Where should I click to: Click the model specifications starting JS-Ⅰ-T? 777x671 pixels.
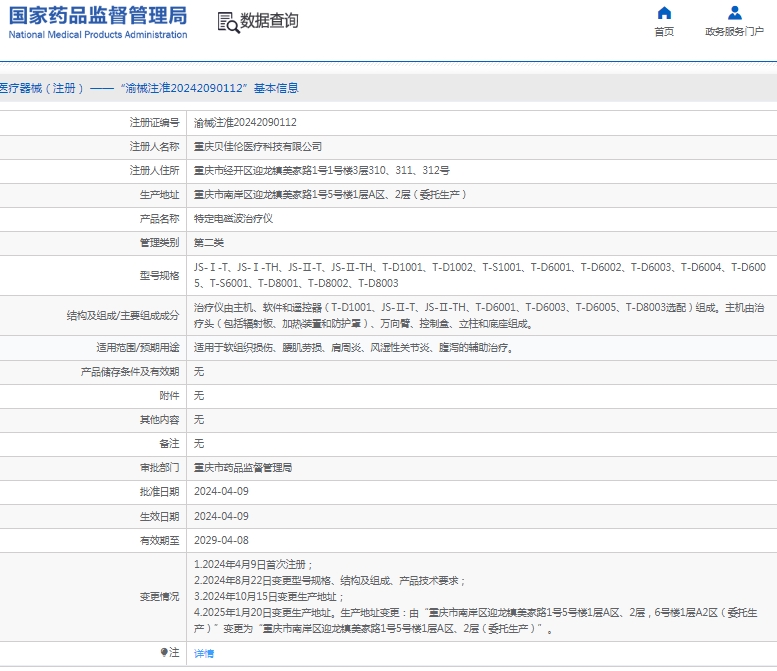point(480,276)
